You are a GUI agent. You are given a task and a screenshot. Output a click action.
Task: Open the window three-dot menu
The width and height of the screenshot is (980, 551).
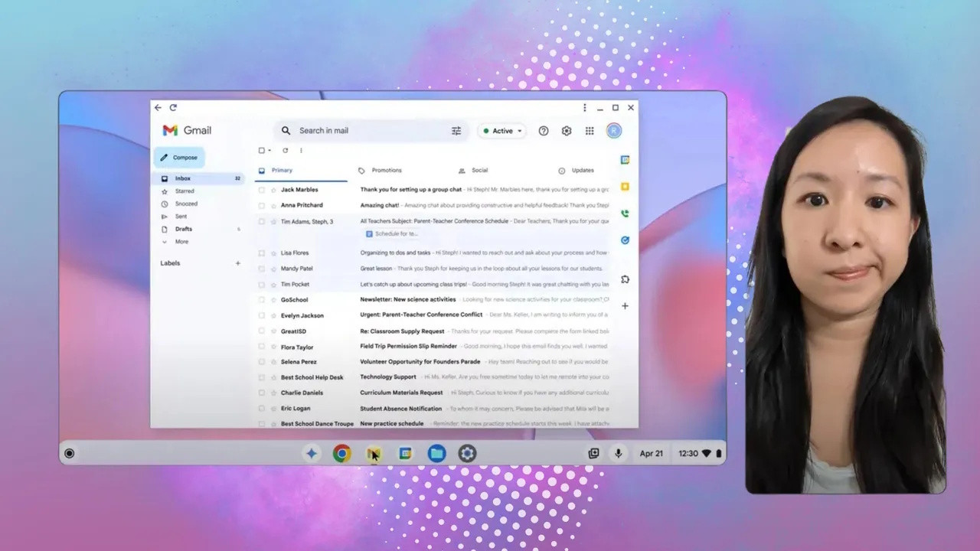click(x=584, y=108)
